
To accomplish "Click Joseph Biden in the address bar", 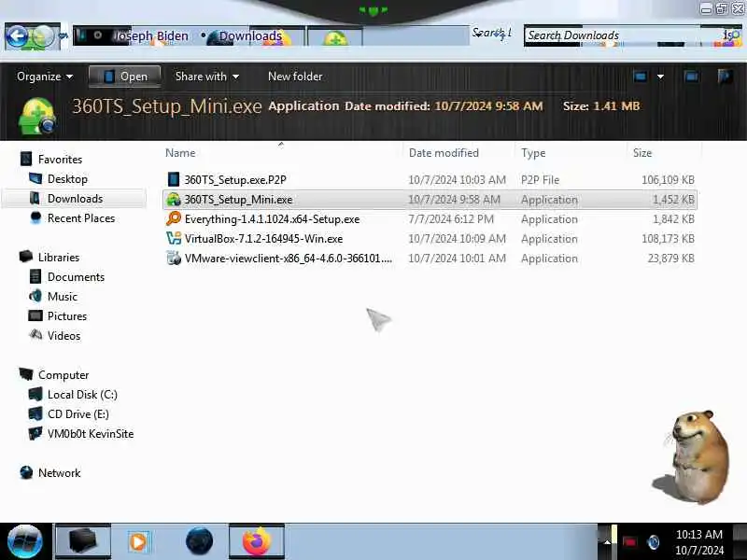I will click(151, 35).
